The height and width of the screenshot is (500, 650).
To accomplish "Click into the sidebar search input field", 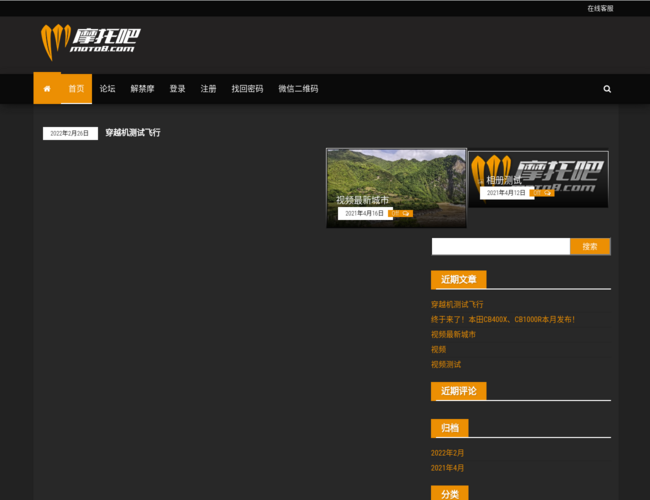I will pos(500,246).
